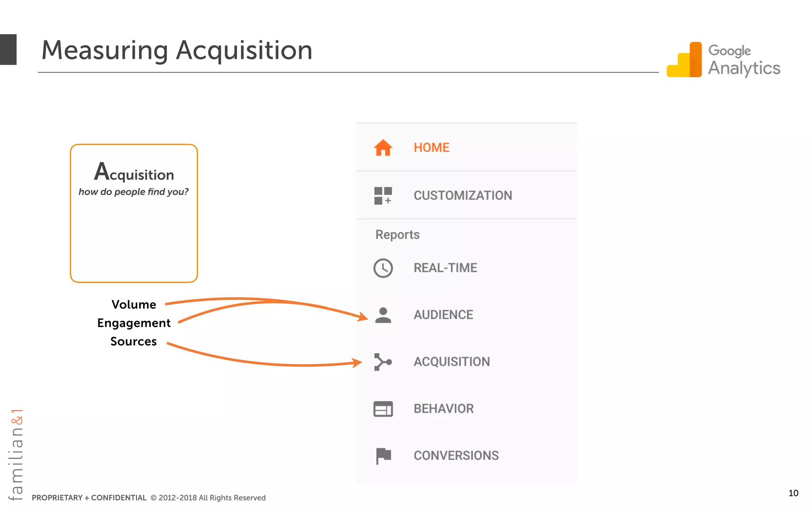Viewport: 812px width, 508px height.
Task: Click the Behavior window layout icon
Action: [x=383, y=409]
